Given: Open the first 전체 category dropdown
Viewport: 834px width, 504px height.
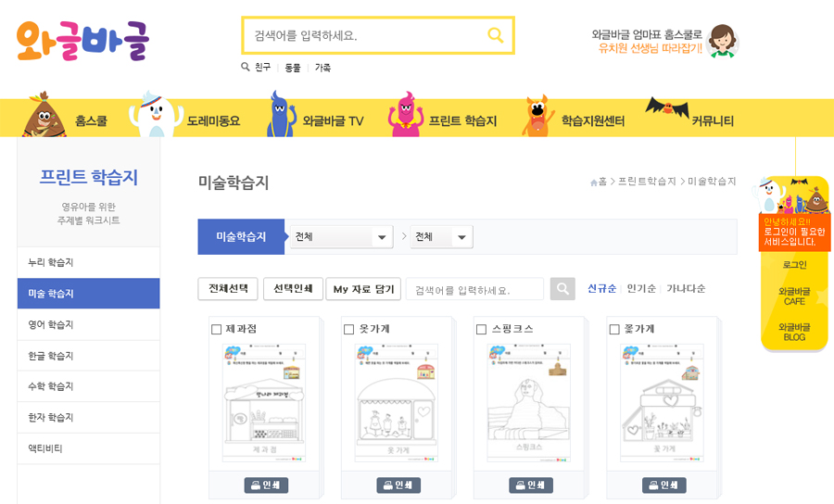Looking at the screenshot, I should [341, 237].
